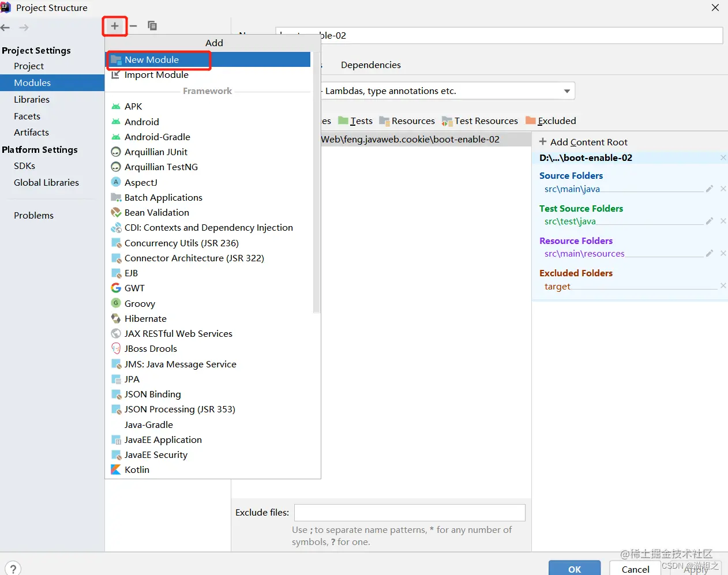Screen dimensions: 728x575
Task: Click the Copy module toolbar icon
Action: pyautogui.click(x=152, y=26)
